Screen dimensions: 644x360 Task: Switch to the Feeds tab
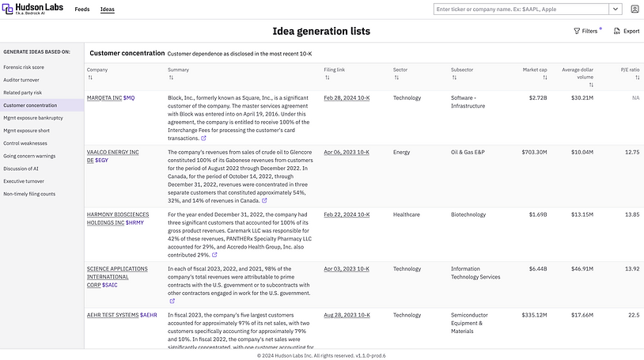click(81, 9)
